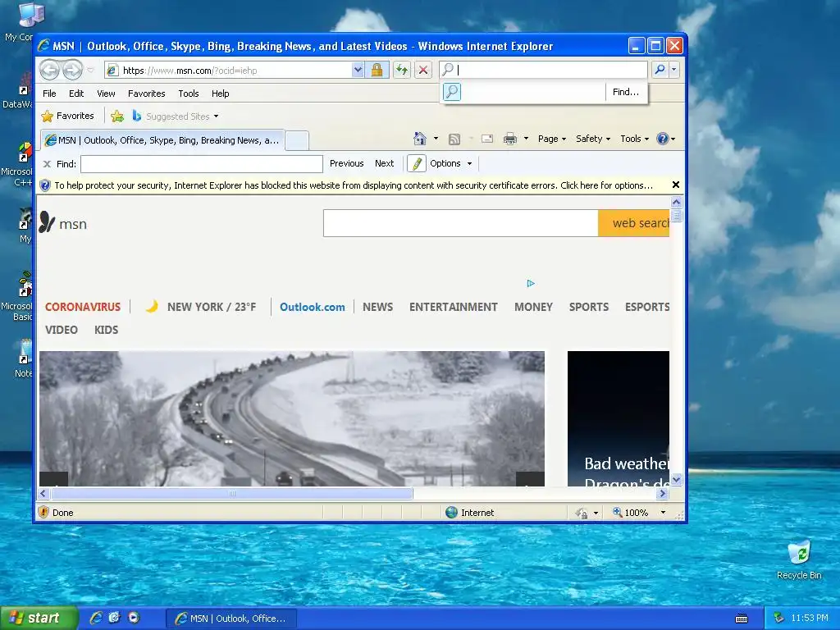Click Add to Favorites Bar icon
The height and width of the screenshot is (630, 840).
(116, 116)
